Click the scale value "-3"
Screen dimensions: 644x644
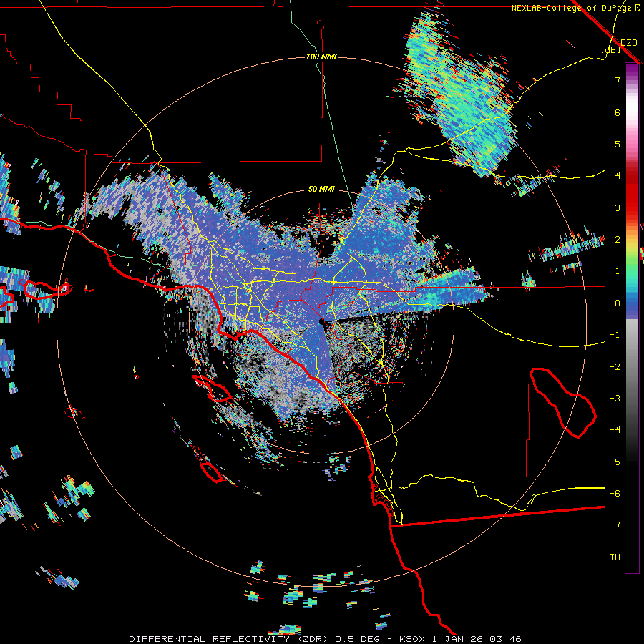click(615, 399)
